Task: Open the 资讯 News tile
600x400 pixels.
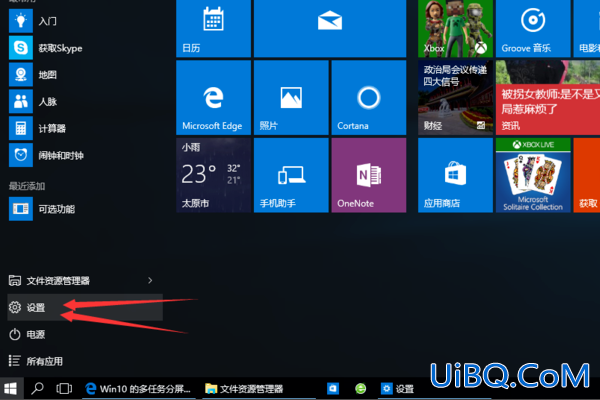Action: point(548,98)
